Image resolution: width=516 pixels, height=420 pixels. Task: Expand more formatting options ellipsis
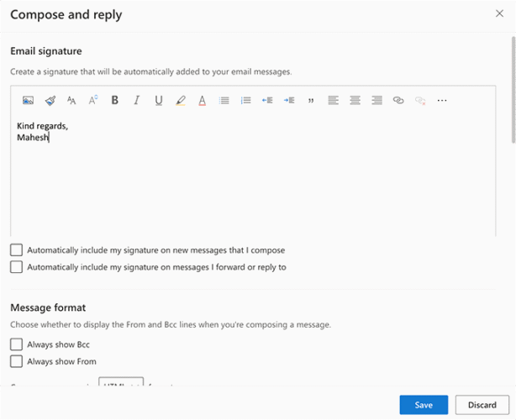click(442, 101)
